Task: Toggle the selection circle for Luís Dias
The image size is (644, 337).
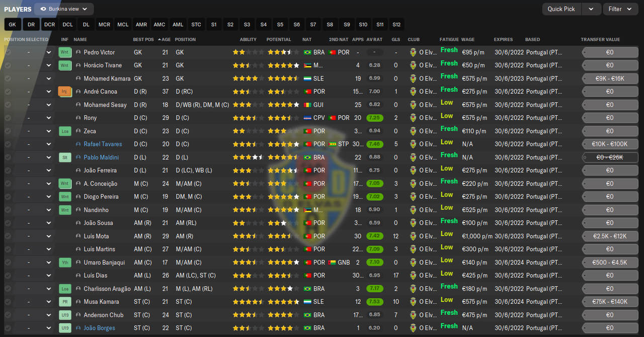Action: tap(8, 276)
